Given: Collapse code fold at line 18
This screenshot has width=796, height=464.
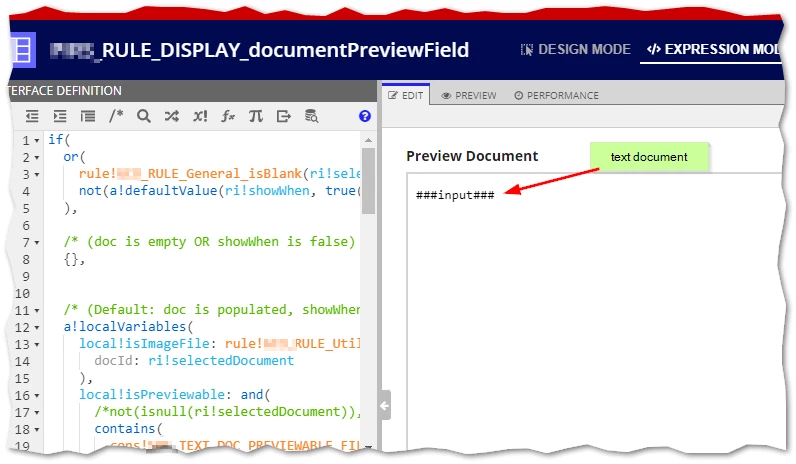Looking at the screenshot, I should (37, 430).
